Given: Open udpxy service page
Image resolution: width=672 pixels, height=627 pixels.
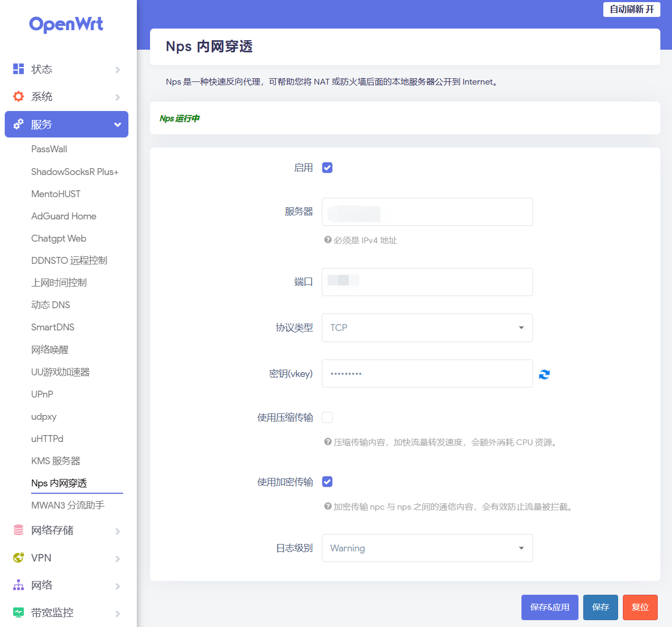Looking at the screenshot, I should [x=44, y=417].
